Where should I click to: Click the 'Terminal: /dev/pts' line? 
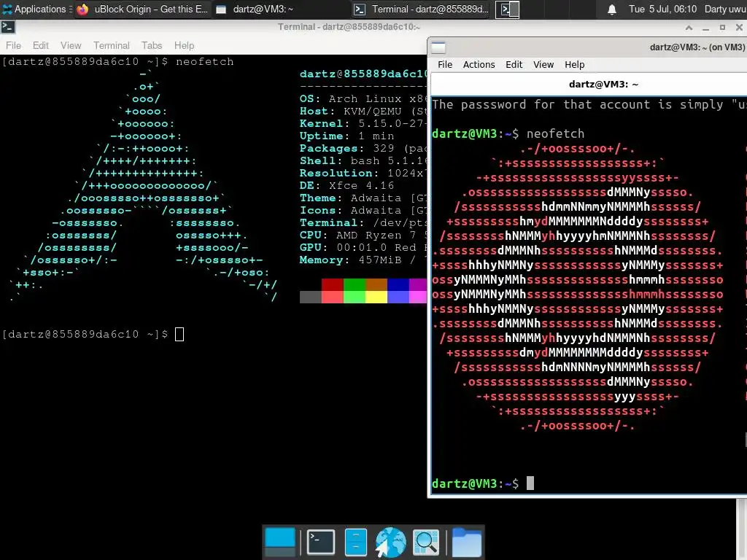point(363,222)
